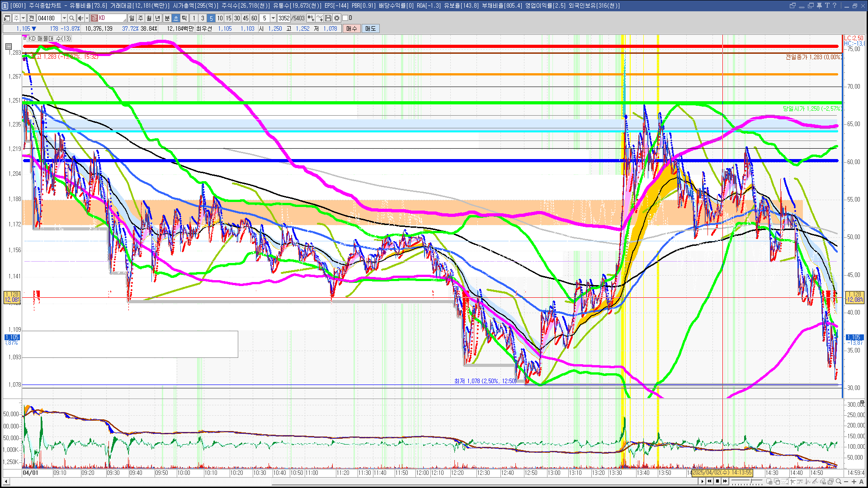
Task: Switch to the 일 daily period tab
Action: pyautogui.click(x=132, y=18)
